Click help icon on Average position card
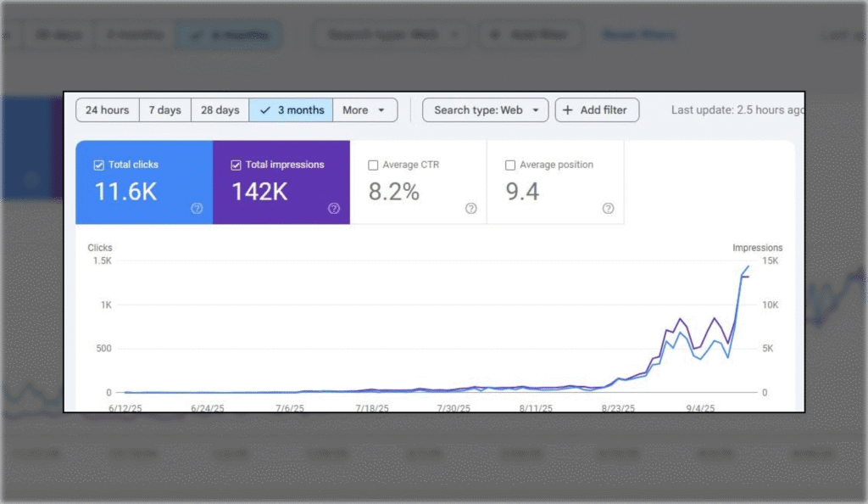This screenshot has height=504, width=868. (608, 209)
